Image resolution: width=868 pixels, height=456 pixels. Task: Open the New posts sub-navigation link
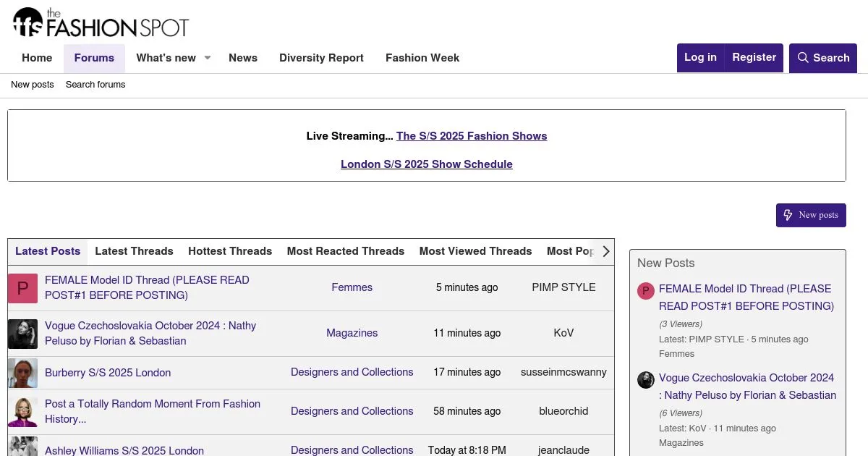(33, 85)
